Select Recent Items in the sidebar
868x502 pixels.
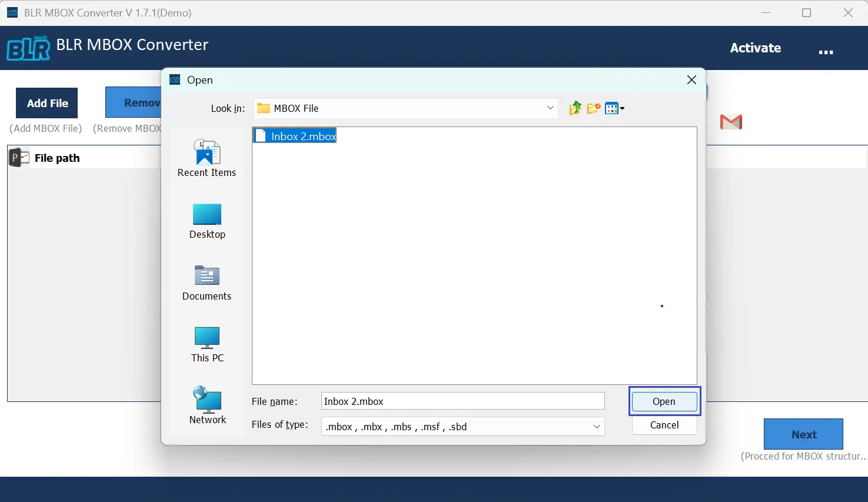(207, 159)
